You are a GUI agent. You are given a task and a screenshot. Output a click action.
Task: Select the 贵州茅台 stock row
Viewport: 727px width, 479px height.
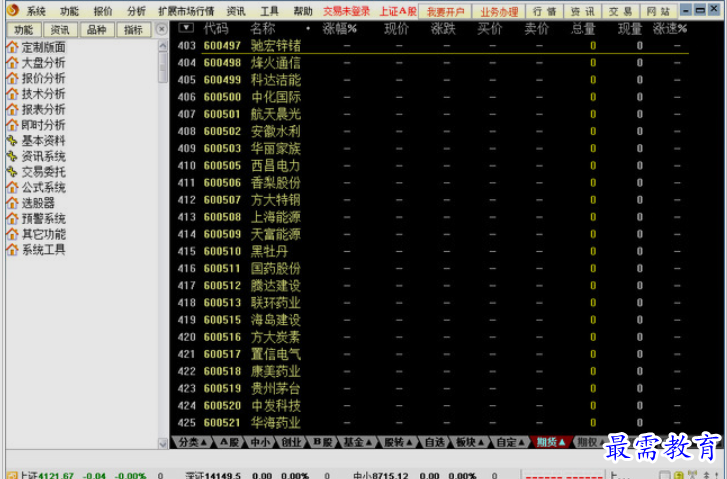pyautogui.click(x=432, y=389)
